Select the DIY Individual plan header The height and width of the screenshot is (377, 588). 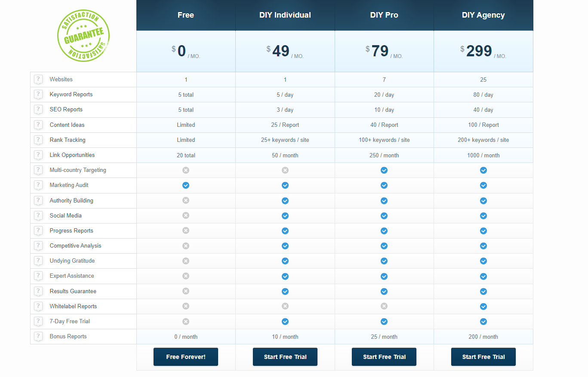(285, 15)
